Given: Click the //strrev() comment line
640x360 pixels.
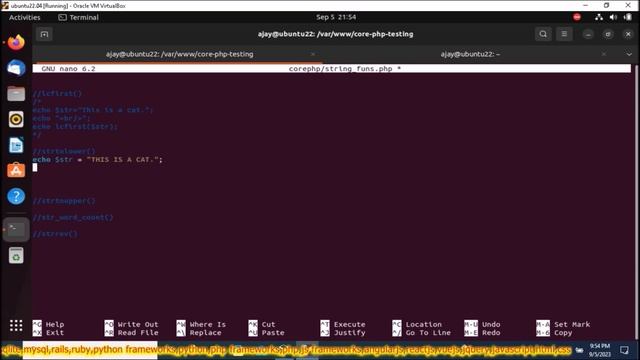Looking at the screenshot, I should tap(55, 234).
